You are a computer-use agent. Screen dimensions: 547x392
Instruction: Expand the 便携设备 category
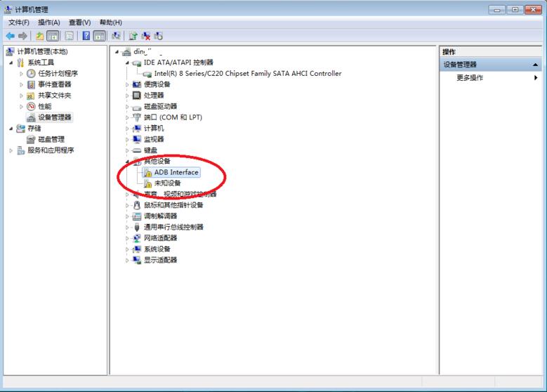click(x=127, y=84)
